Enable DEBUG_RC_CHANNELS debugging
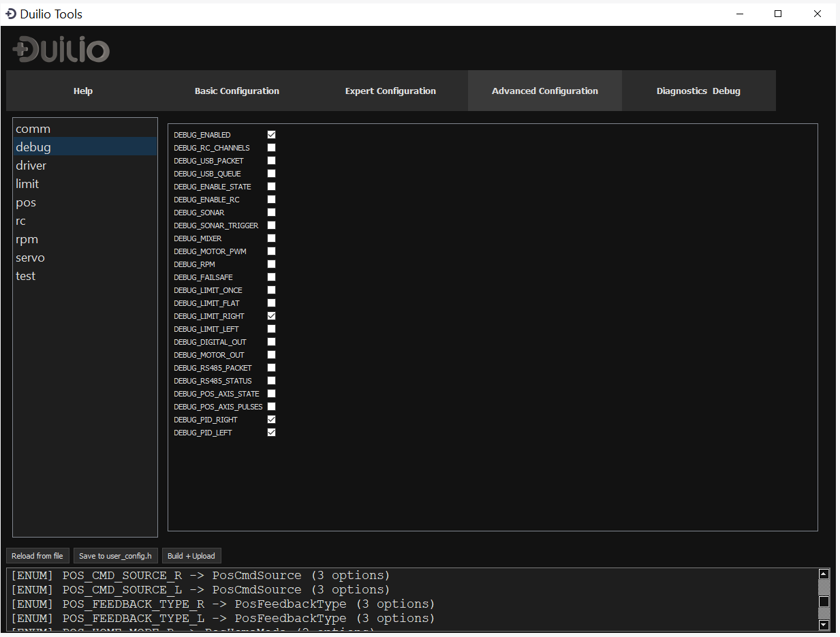 tap(271, 147)
